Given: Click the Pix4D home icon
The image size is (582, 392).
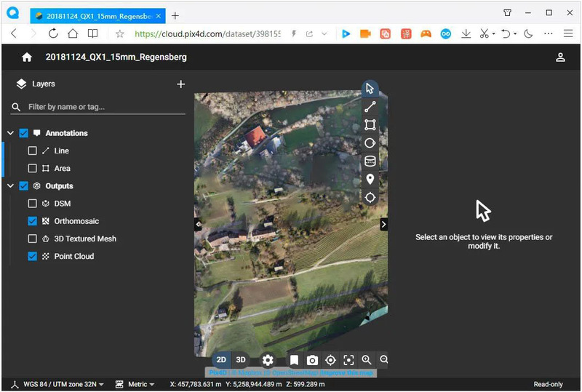Looking at the screenshot, I should pos(27,57).
